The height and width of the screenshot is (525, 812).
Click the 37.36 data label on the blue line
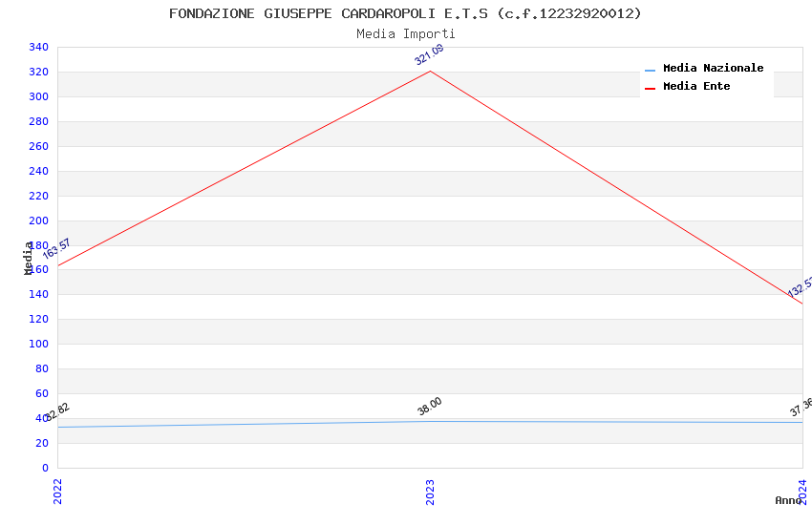coord(801,407)
